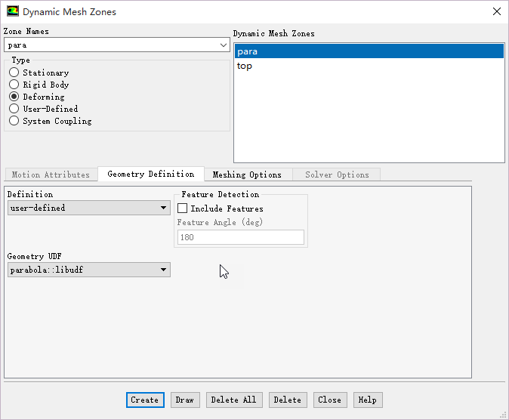The height and width of the screenshot is (420, 509).
Task: Select the Stationary radio button
Action: click(14, 73)
